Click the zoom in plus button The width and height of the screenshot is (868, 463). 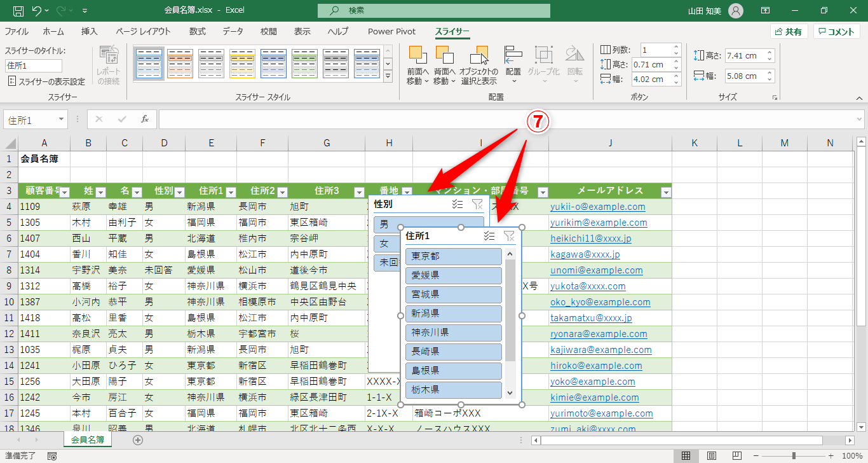tap(831, 456)
